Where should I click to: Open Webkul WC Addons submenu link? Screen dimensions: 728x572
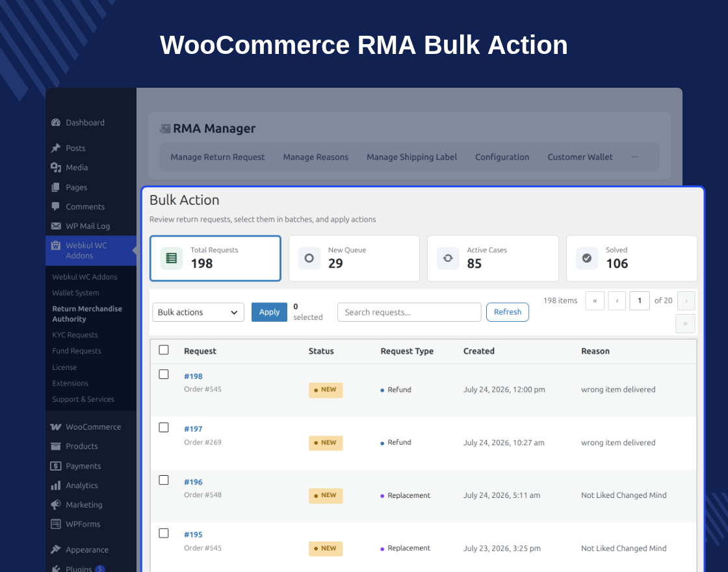tap(84, 277)
